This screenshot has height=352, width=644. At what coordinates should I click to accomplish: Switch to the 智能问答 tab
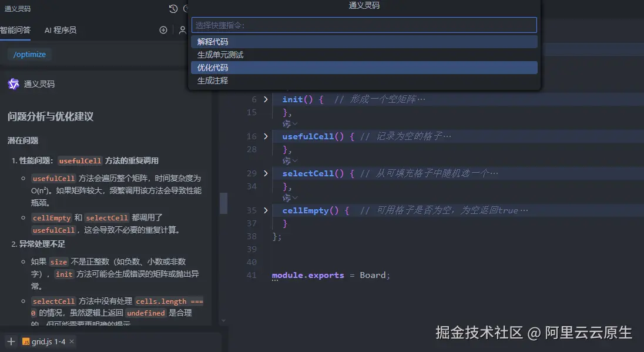15,30
